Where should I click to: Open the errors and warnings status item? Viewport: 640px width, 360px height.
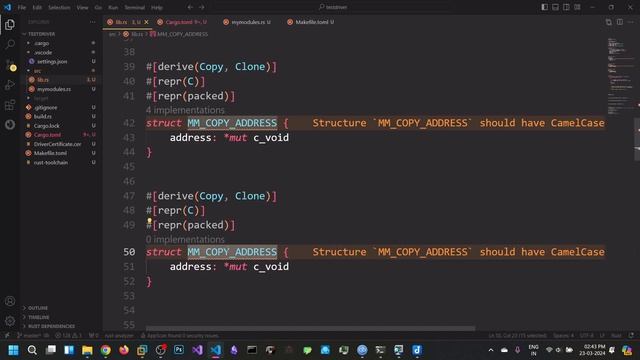pos(68,336)
